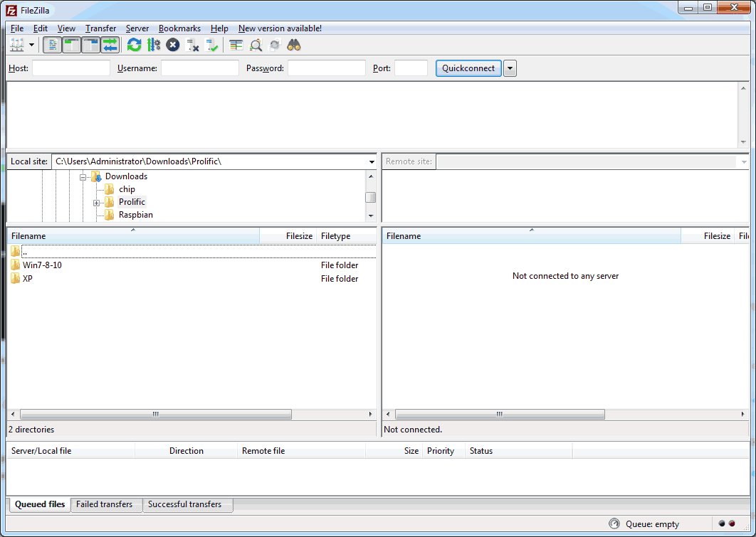Select the Raspbian folder in tree
Viewport: 756px width, 537px height.
(x=136, y=215)
